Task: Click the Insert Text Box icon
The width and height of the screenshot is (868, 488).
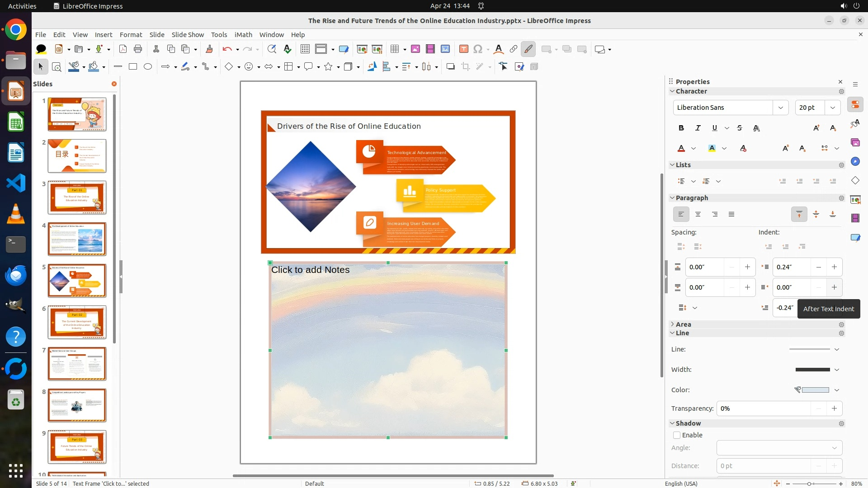Action: coord(463,49)
